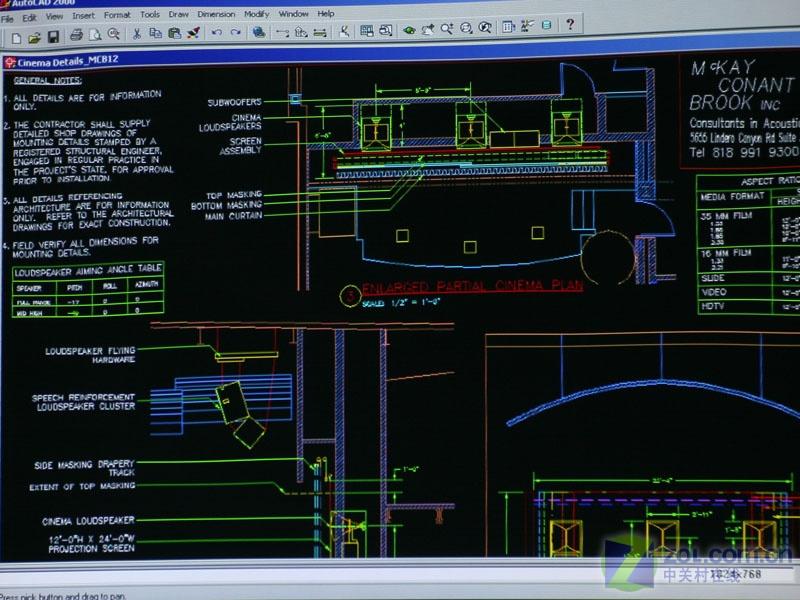
Task: Select the BOTTOM MASKING label
Action: pyautogui.click(x=227, y=206)
